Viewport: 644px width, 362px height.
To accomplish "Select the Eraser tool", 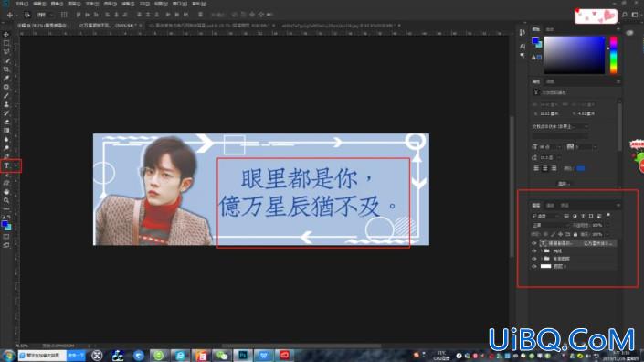I will pos(6,122).
